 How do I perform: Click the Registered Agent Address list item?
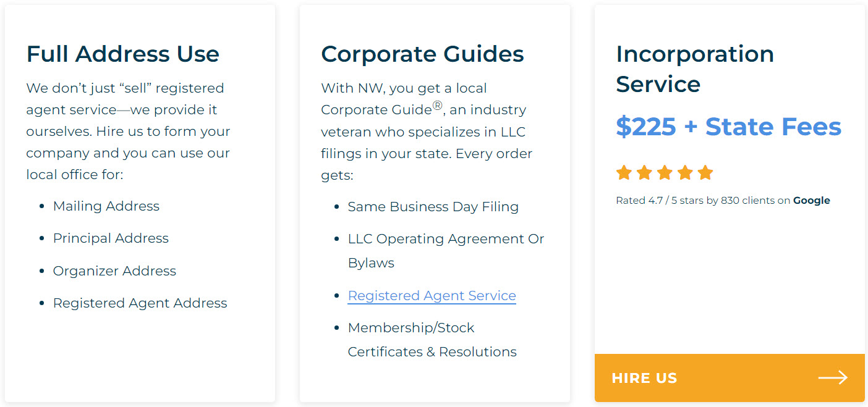coord(140,303)
